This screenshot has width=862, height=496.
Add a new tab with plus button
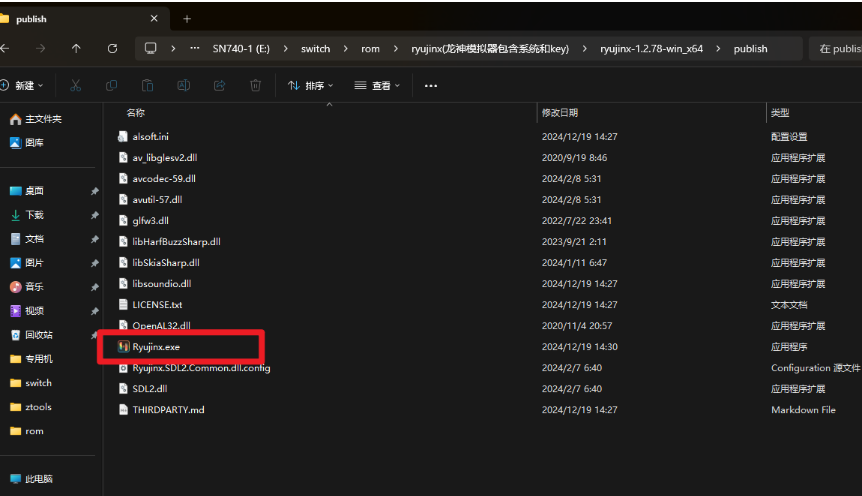click(187, 19)
